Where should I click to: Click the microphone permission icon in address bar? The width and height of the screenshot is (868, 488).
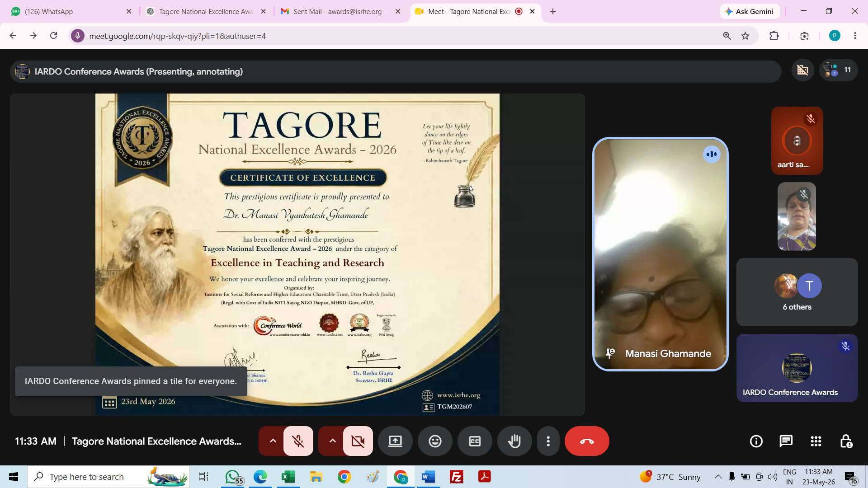(x=78, y=36)
